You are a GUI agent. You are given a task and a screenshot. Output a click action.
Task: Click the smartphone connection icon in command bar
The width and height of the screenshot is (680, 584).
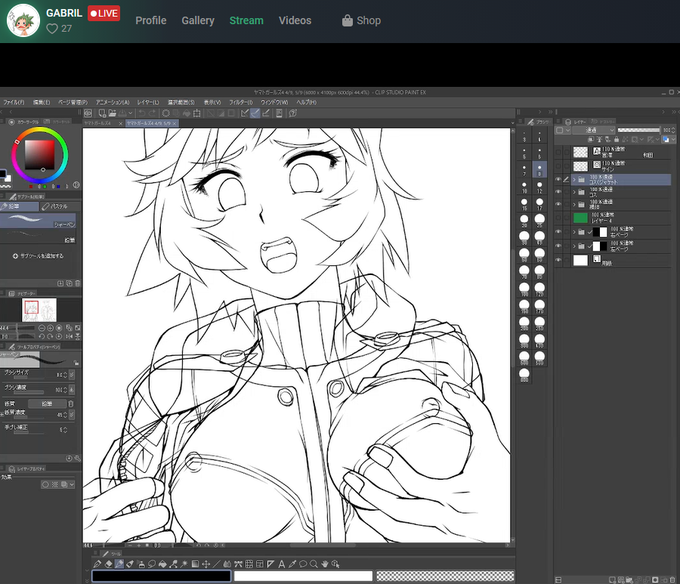tap(279, 113)
